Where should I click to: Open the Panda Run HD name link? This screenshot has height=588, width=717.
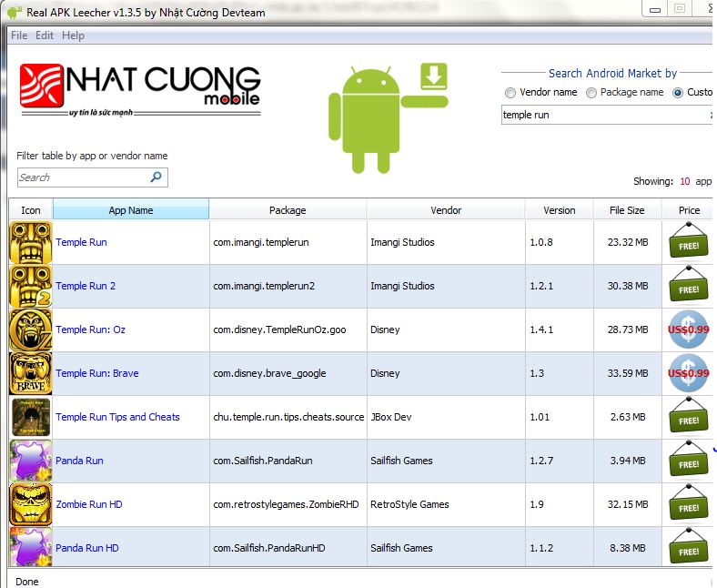point(87,548)
